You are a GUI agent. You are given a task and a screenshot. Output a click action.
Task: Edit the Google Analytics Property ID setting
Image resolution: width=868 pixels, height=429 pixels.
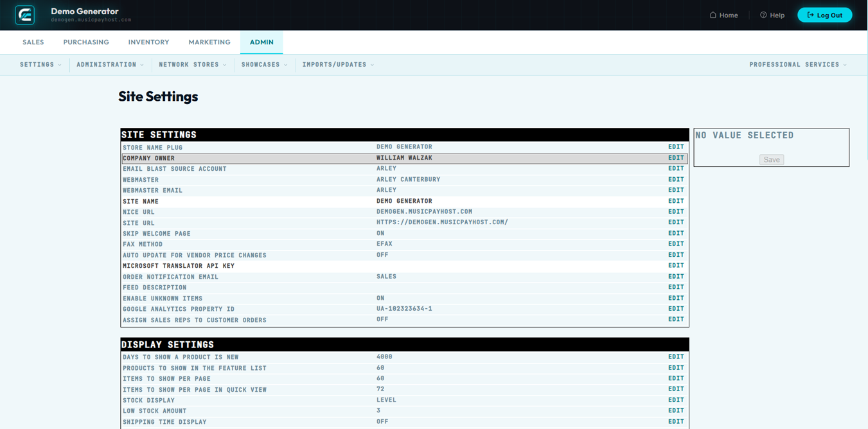676,309
